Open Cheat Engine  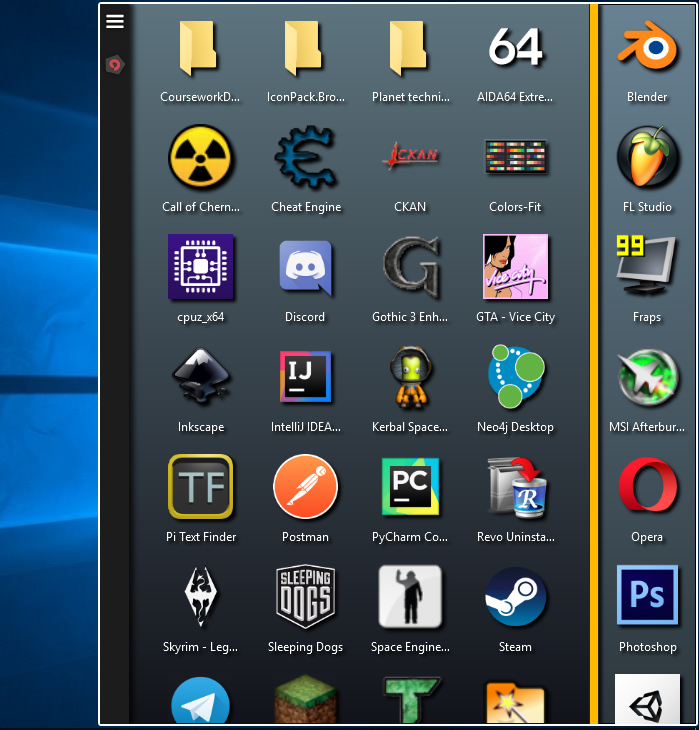[305, 157]
